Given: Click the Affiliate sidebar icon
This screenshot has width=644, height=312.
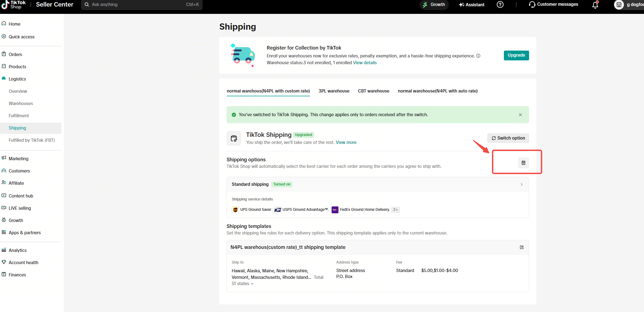Looking at the screenshot, I should (x=4, y=183).
